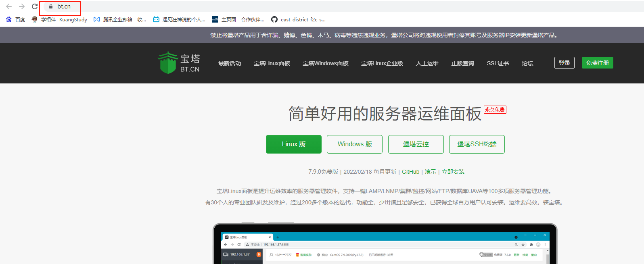Viewport: 644px width, 264px height.
Task: Click the 堡塔云控 button
Action: (416, 144)
